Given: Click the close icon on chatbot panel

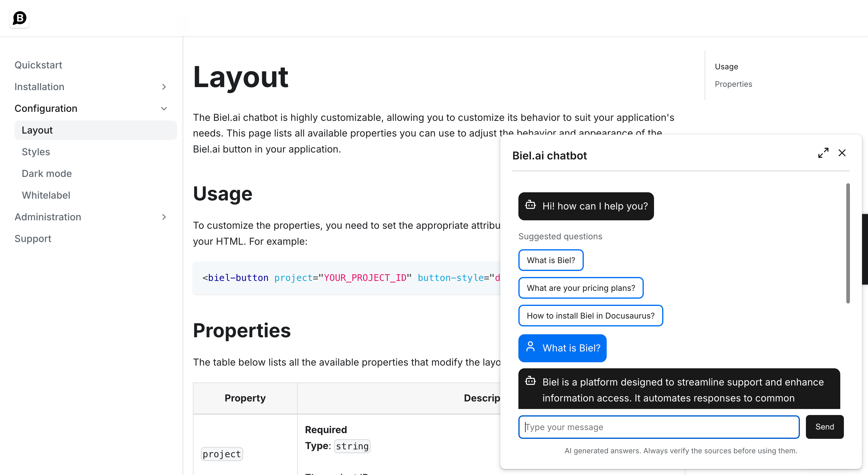Looking at the screenshot, I should (842, 153).
